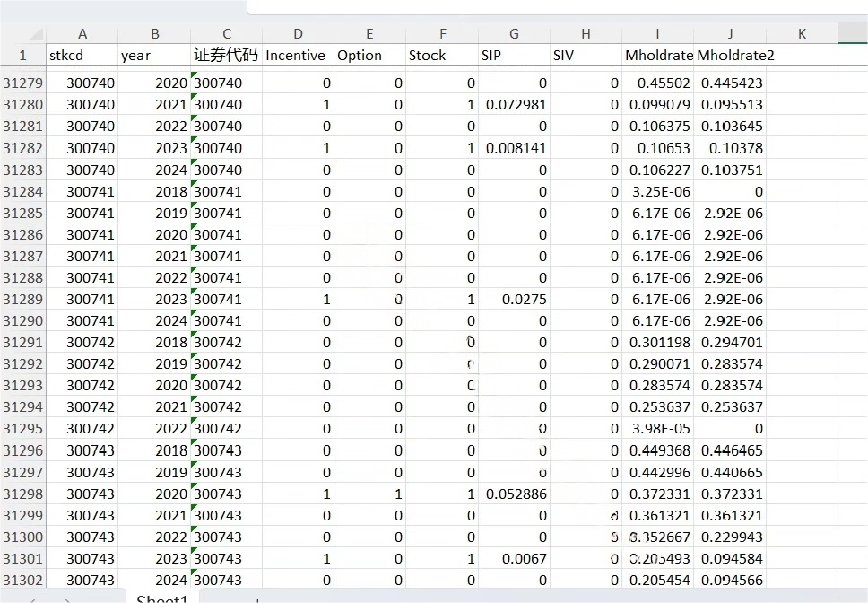This screenshot has width=868, height=603.
Task: Click the stkcd header cell
Action: (x=82, y=55)
